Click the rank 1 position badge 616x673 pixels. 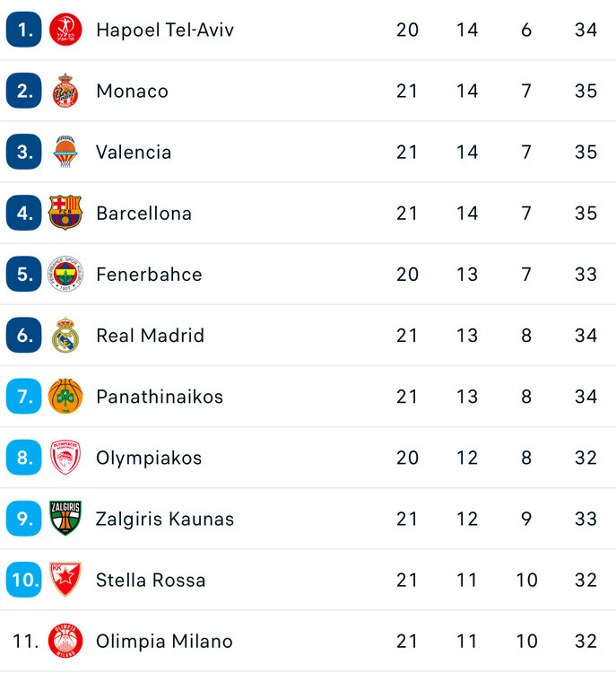24,30
